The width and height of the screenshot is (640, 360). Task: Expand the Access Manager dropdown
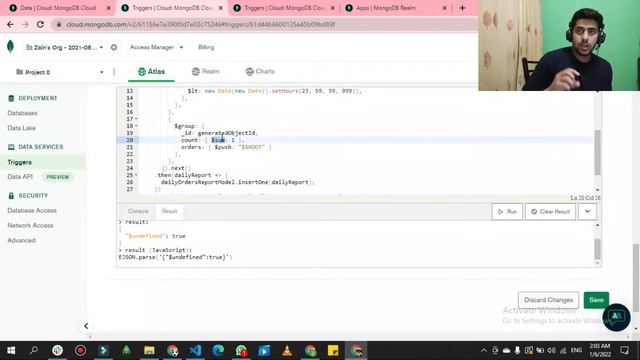point(157,47)
